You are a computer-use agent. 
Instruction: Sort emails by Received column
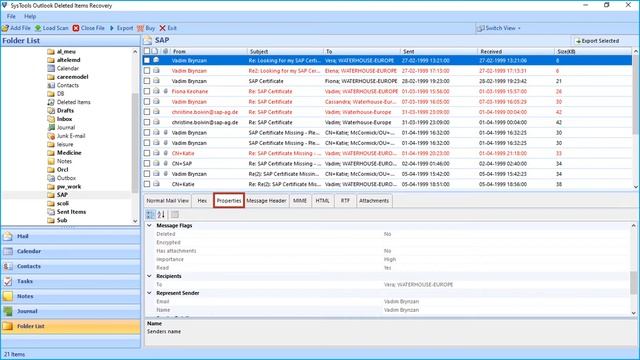[x=516, y=51]
